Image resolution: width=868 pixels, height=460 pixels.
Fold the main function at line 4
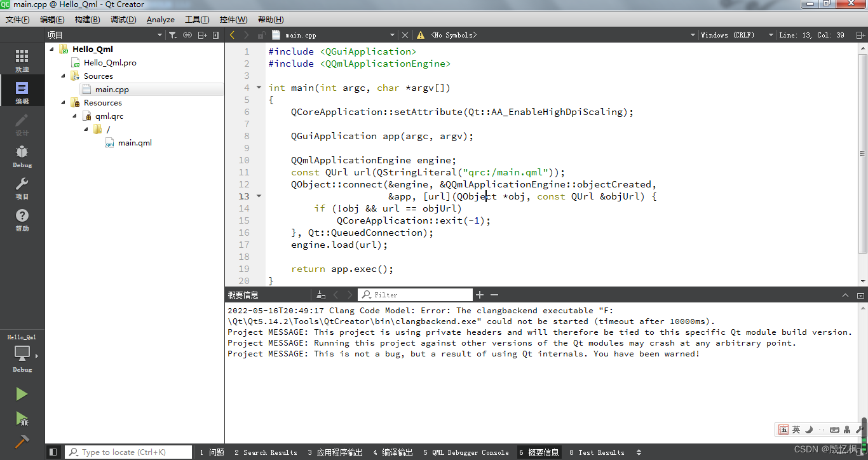[x=259, y=88]
